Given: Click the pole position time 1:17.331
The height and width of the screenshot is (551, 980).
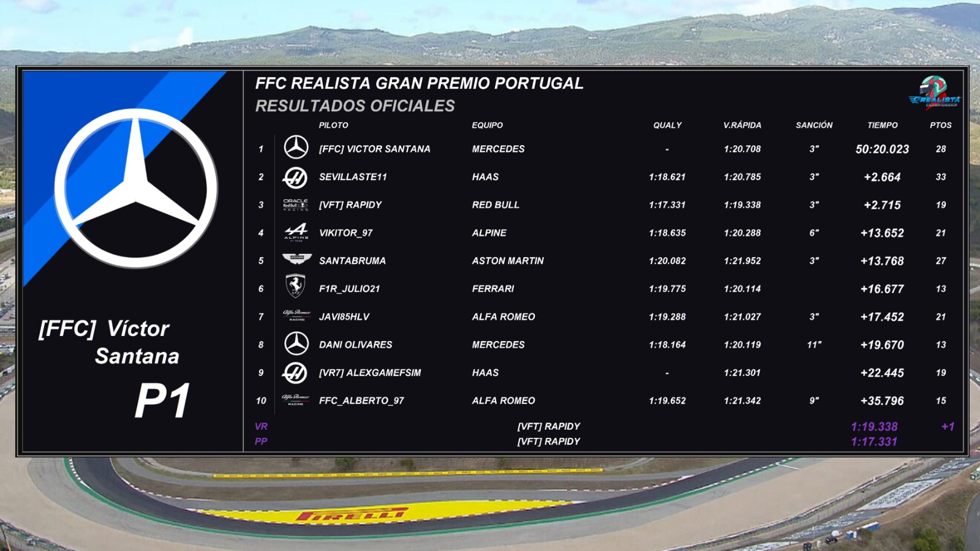Looking at the screenshot, I should pyautogui.click(x=874, y=441).
